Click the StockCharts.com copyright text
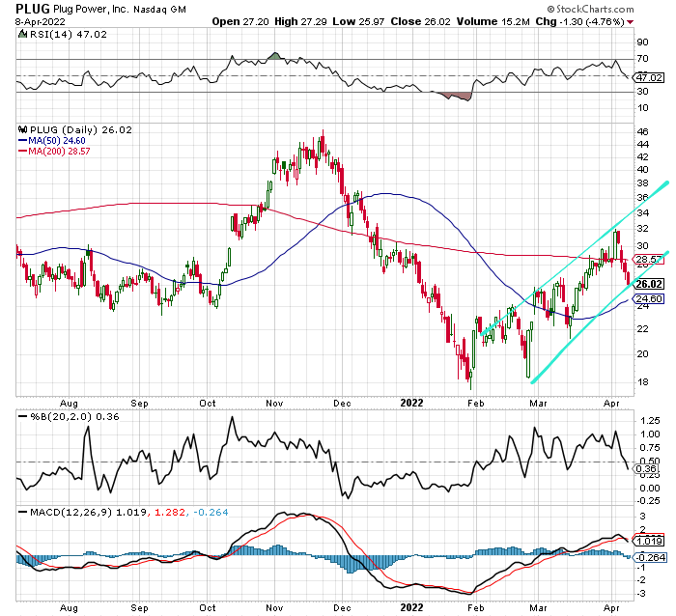The image size is (676, 616). 590,9
